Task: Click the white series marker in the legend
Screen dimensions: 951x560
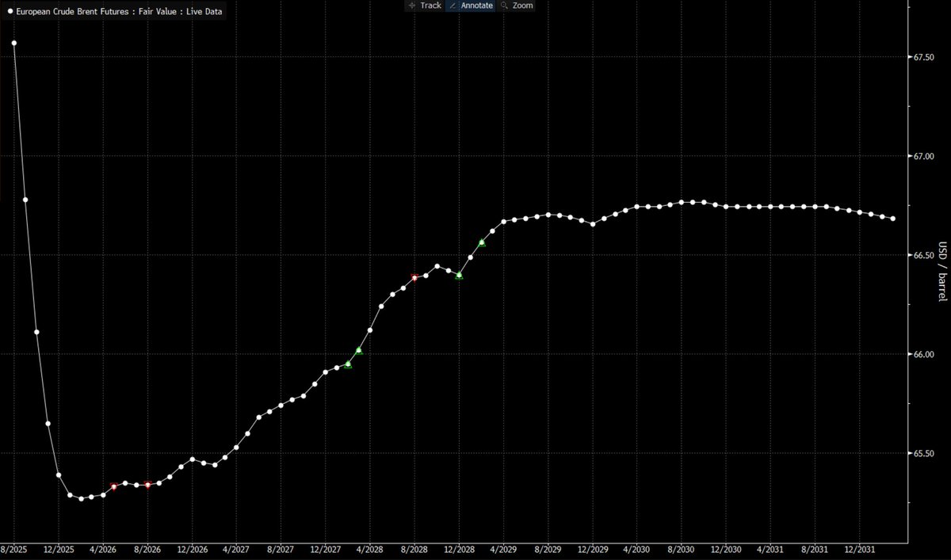Action: 10,11
